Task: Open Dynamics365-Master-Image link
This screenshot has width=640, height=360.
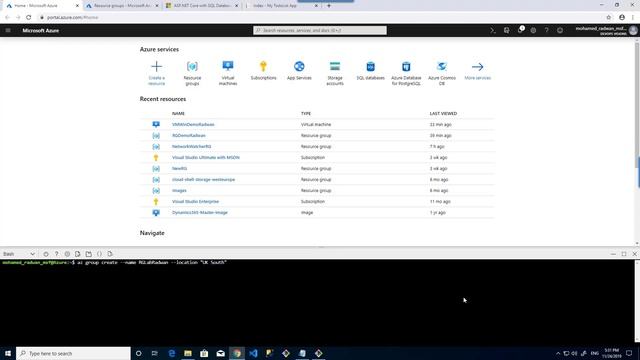Action: [x=200, y=213]
